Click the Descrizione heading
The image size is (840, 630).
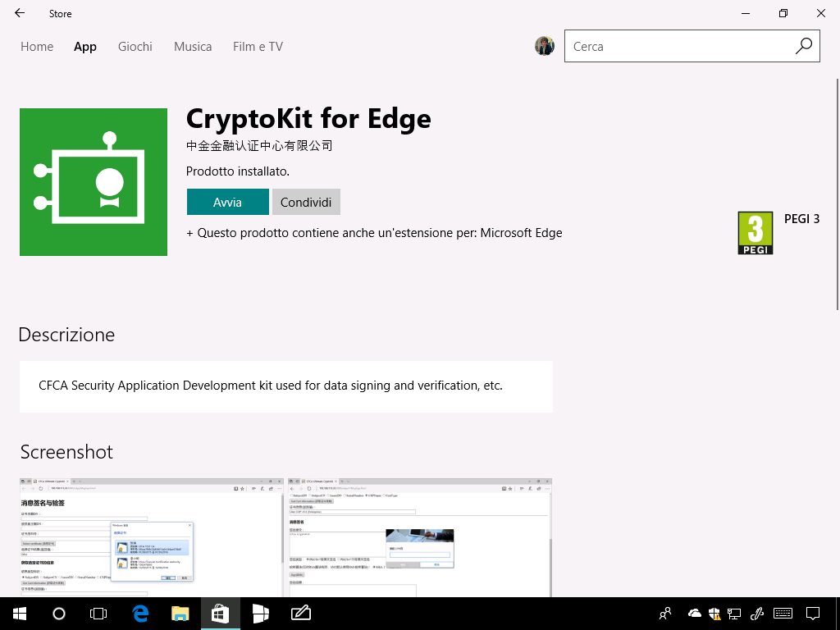click(x=66, y=335)
